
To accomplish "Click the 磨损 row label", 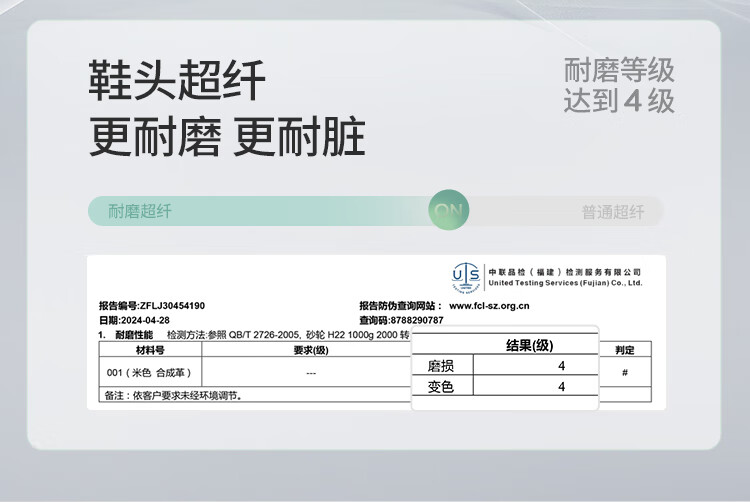I will pos(441,366).
